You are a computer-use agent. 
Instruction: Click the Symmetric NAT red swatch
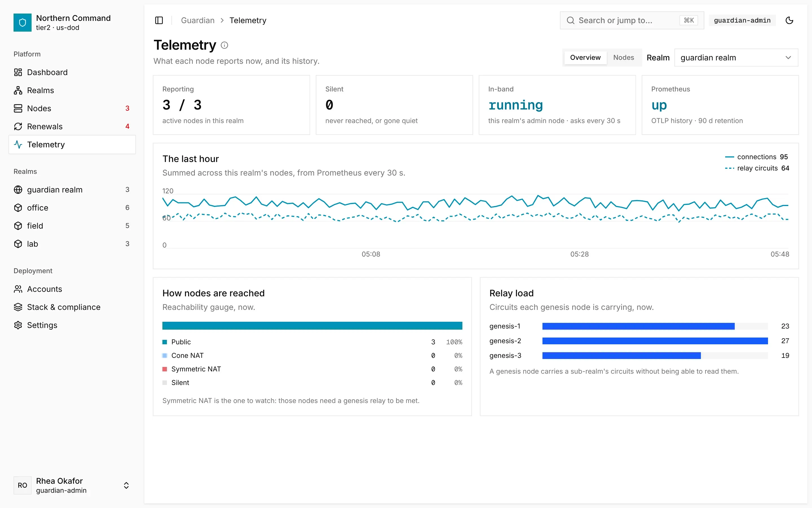point(165,369)
